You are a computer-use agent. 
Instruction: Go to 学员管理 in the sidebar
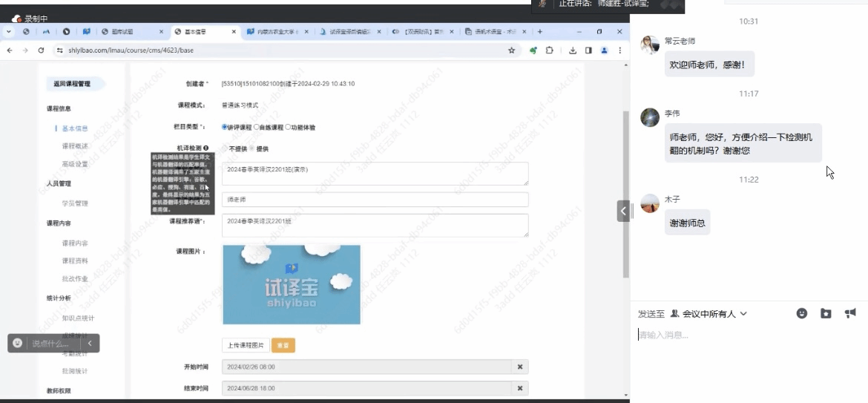(x=75, y=203)
